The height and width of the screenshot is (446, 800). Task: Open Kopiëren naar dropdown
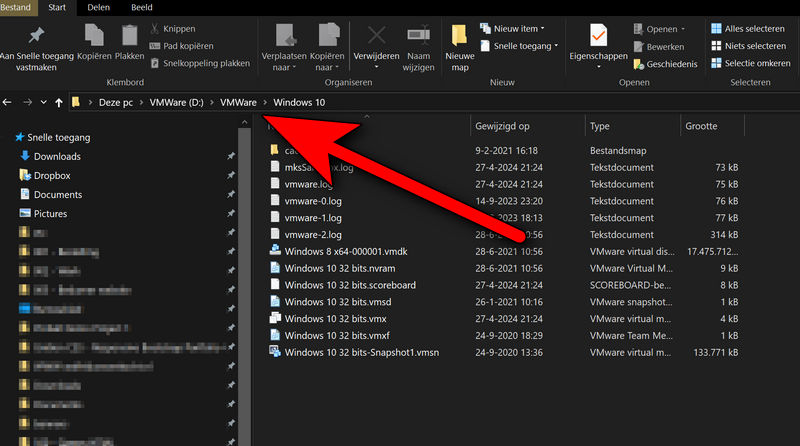pyautogui.click(x=327, y=46)
